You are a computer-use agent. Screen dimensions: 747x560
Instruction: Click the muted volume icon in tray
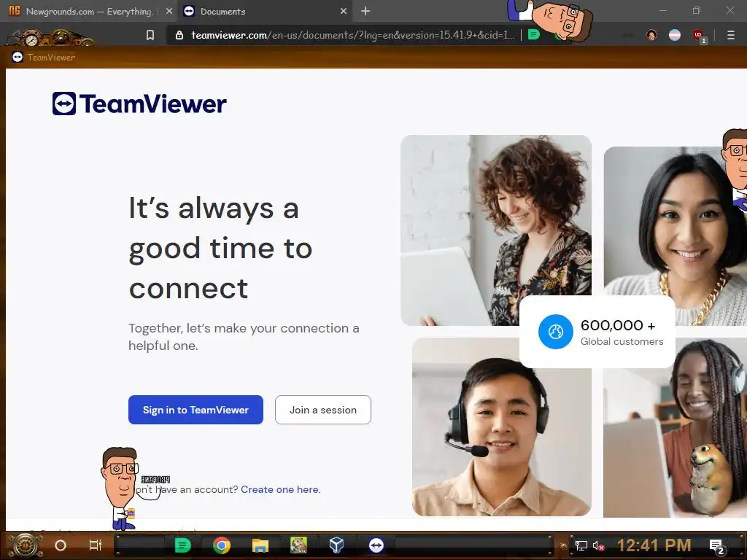pyautogui.click(x=599, y=545)
